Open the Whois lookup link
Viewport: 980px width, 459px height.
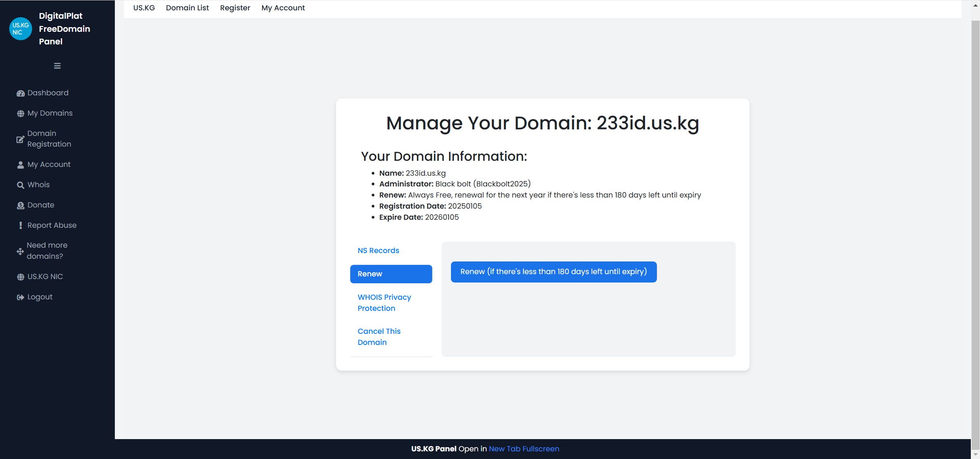pos(39,185)
